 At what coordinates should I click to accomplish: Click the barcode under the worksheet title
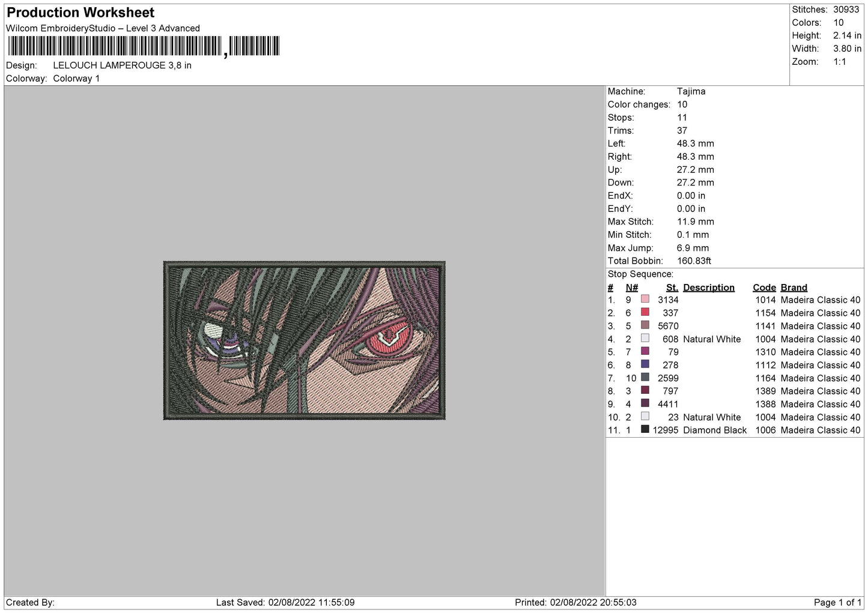(x=144, y=46)
